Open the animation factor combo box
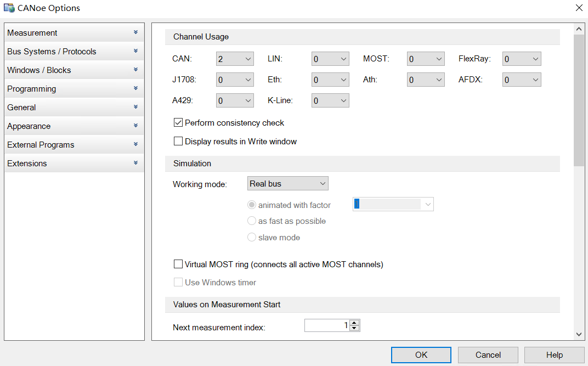 coord(393,204)
